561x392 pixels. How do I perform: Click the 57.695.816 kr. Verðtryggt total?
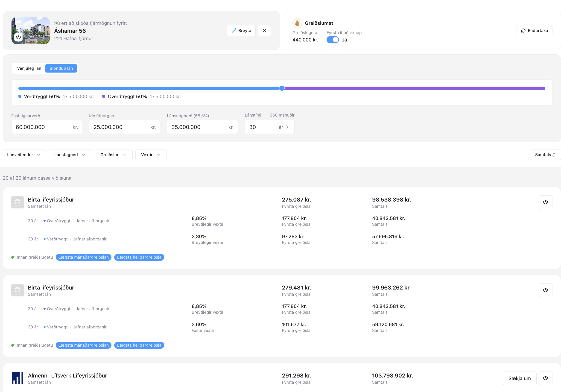point(388,236)
